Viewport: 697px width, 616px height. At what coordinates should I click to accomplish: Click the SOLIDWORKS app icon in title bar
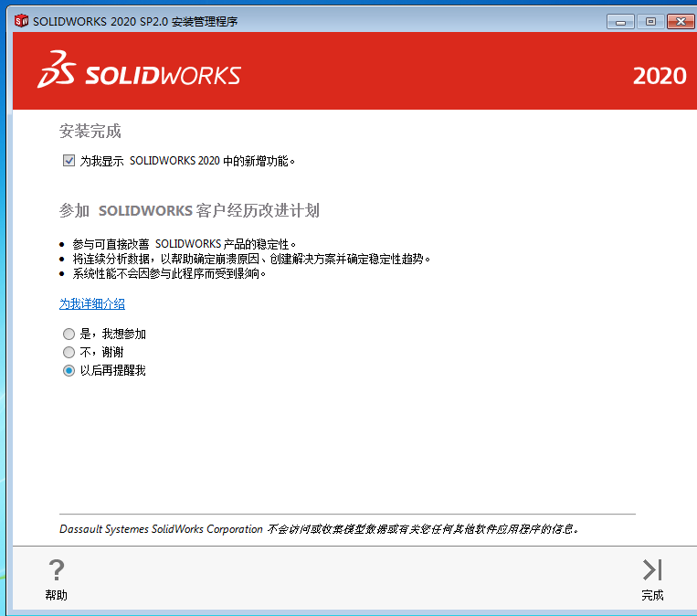pyautogui.click(x=21, y=21)
